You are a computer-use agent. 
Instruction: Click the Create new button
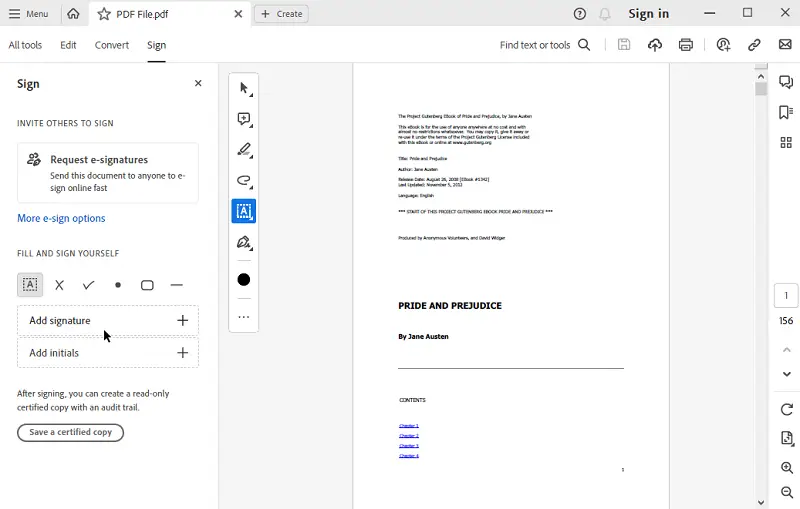tap(282, 14)
